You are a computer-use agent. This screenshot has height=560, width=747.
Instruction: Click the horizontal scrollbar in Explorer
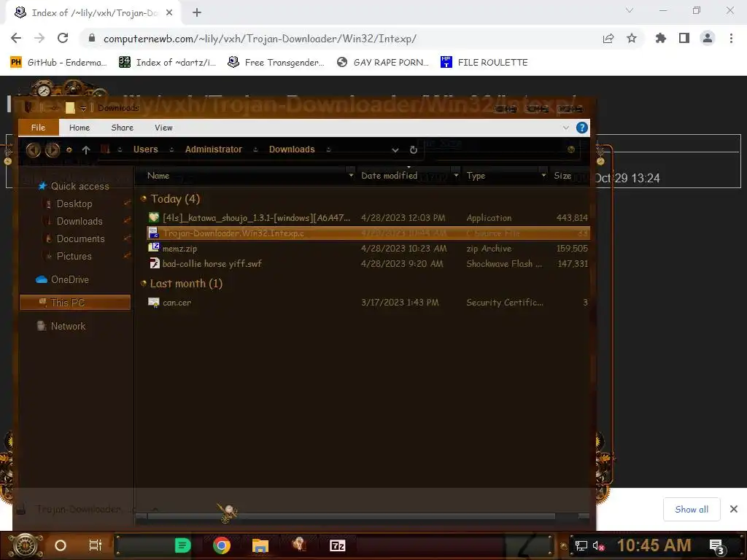click(x=351, y=516)
